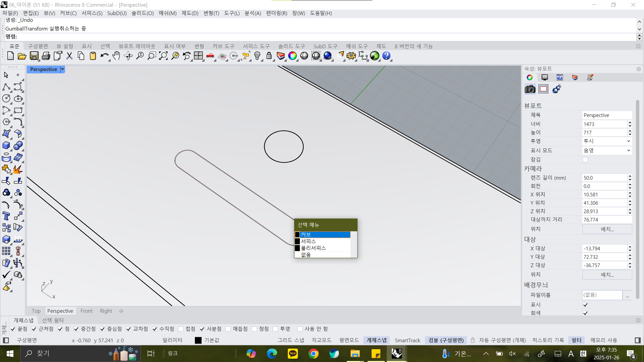Enable the 매듭점 object snap checkbox
Screen dimensions: 644x362
point(228,329)
